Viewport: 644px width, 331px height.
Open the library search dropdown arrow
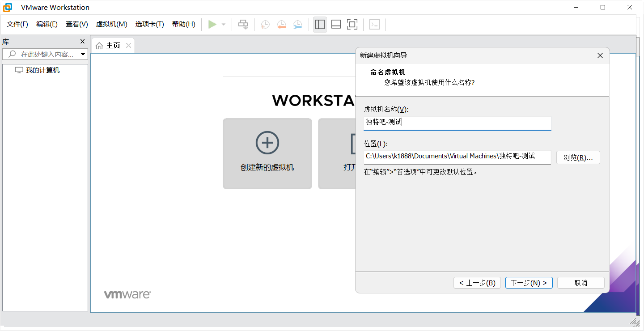[x=83, y=54]
